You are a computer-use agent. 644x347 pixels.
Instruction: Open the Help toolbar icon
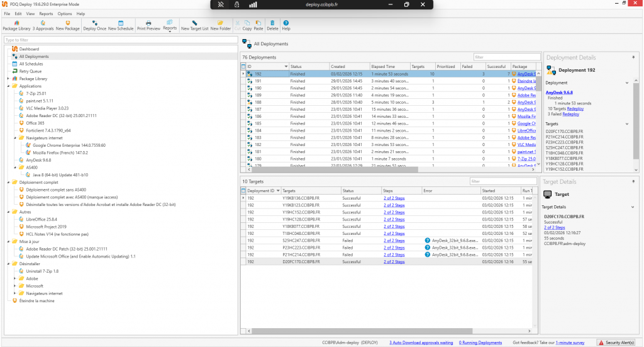tap(286, 25)
